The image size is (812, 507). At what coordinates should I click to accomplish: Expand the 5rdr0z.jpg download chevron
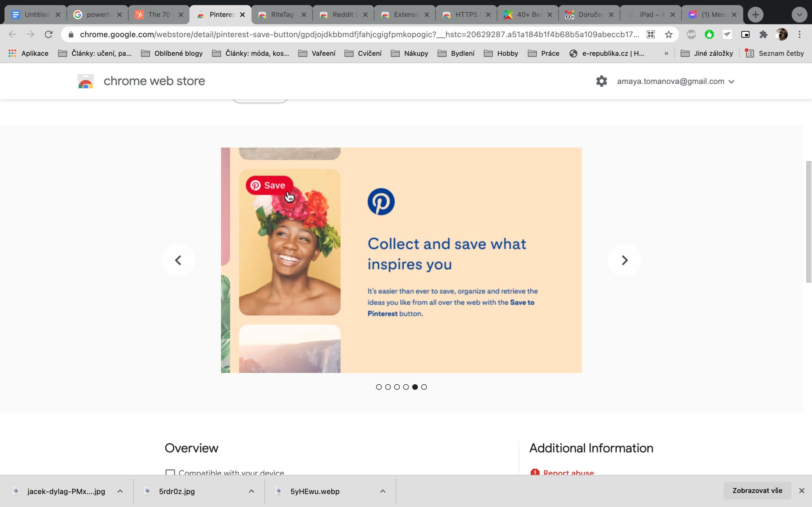(x=251, y=491)
